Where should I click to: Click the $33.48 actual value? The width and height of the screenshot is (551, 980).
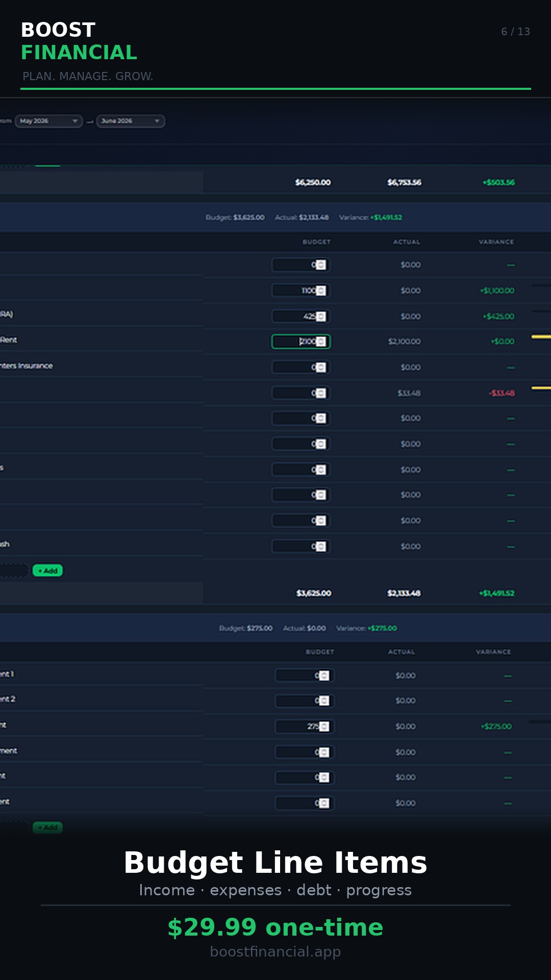tap(409, 393)
